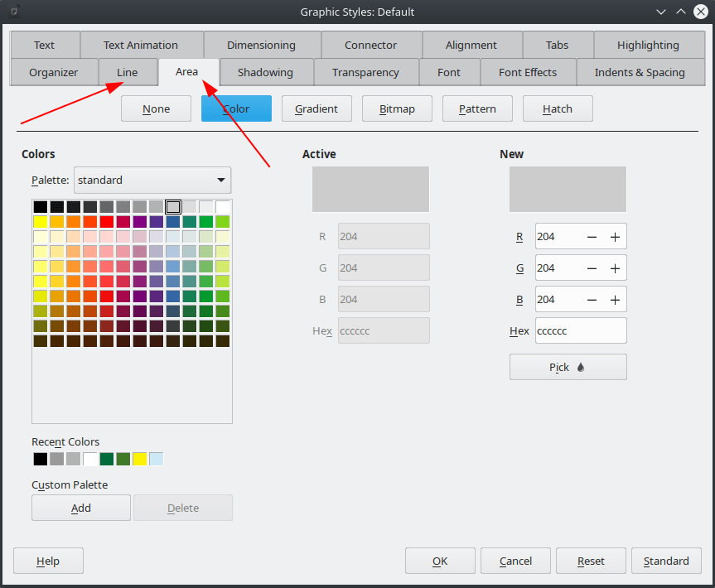Decrease the R value with minus icon
Image resolution: width=715 pixels, height=588 pixels.
point(592,237)
